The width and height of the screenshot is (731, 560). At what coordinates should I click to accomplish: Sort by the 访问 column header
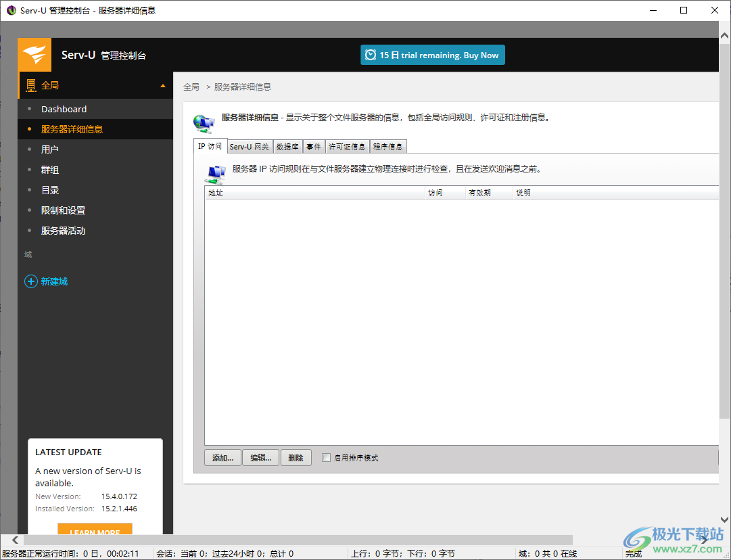[x=445, y=193]
